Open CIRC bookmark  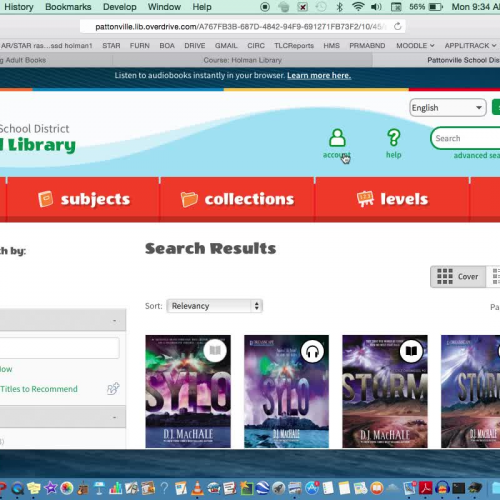[x=256, y=46]
